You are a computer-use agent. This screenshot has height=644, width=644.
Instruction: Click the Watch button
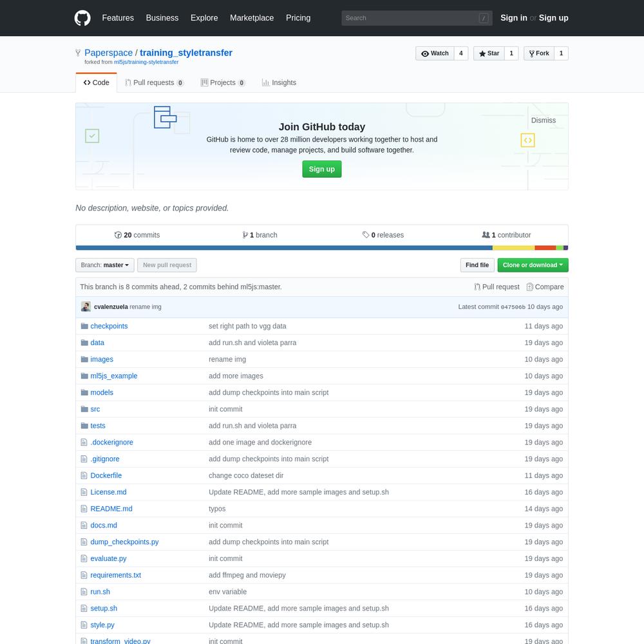point(435,53)
